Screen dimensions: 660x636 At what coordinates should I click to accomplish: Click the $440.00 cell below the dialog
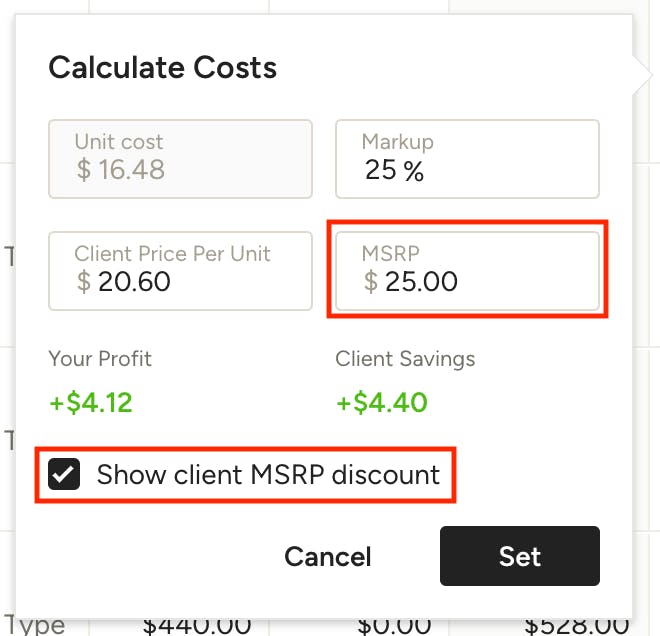(x=197, y=626)
